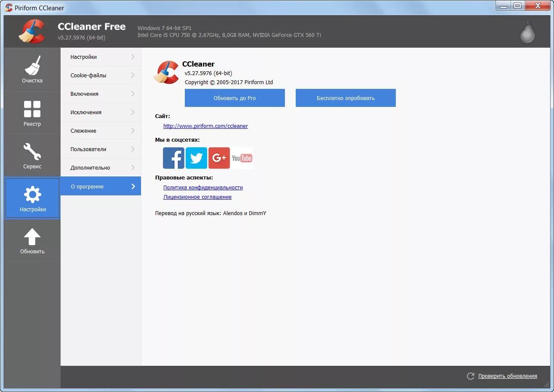The image size is (554, 392).
Task: Click chevron next to О программе
Action: coord(133,186)
